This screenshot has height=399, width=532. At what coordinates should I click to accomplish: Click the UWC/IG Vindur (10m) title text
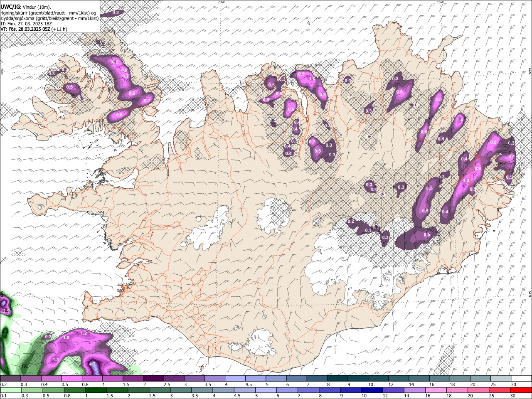(25, 7)
